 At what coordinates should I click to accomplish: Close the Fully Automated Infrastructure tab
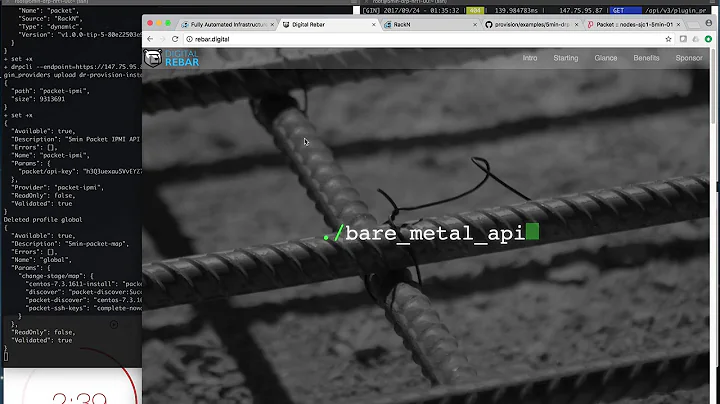(272, 25)
